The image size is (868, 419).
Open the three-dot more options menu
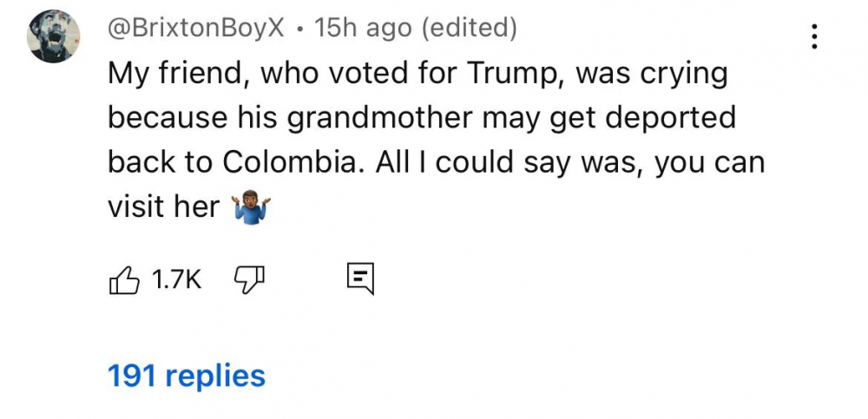[x=813, y=36]
